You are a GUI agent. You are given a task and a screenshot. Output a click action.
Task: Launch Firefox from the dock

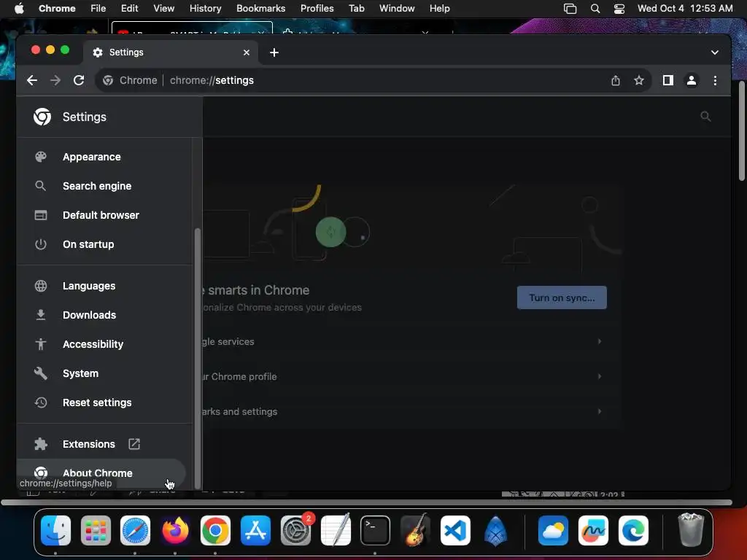click(x=175, y=531)
